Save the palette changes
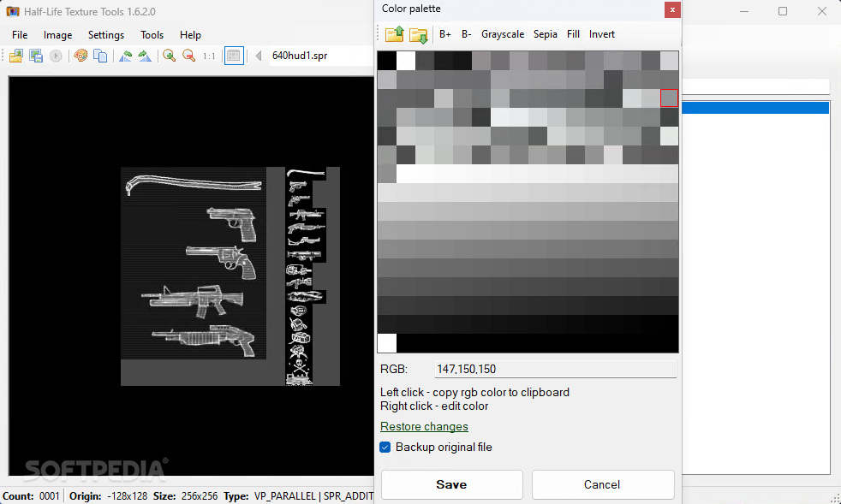 pyautogui.click(x=451, y=484)
